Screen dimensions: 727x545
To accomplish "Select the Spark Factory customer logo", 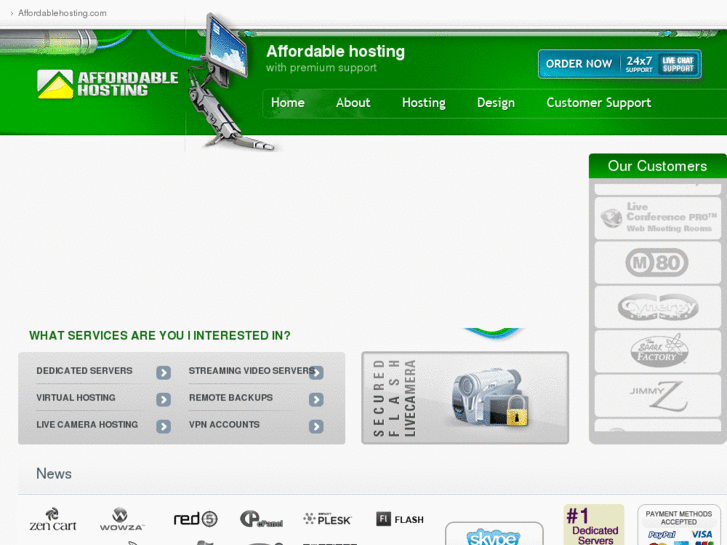I will click(657, 351).
